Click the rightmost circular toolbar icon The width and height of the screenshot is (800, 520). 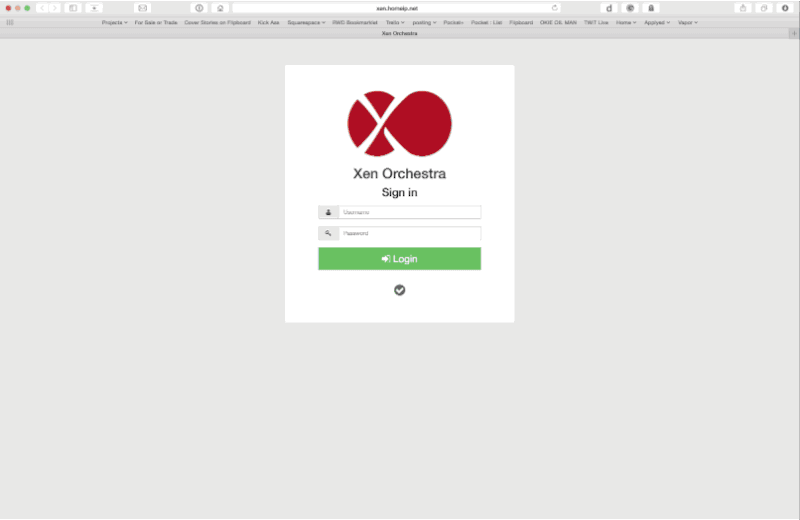[x=785, y=8]
